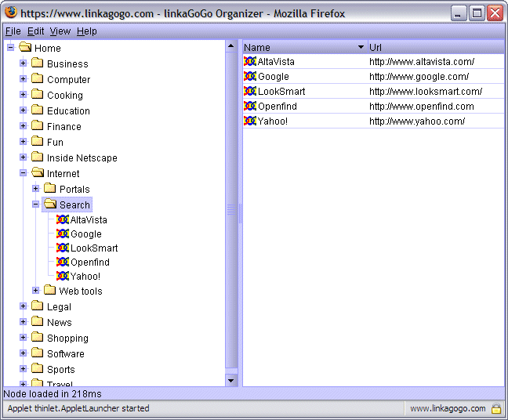Image resolution: width=508 pixels, height=420 pixels.
Task: Select the Software folder label
Action: (x=66, y=353)
